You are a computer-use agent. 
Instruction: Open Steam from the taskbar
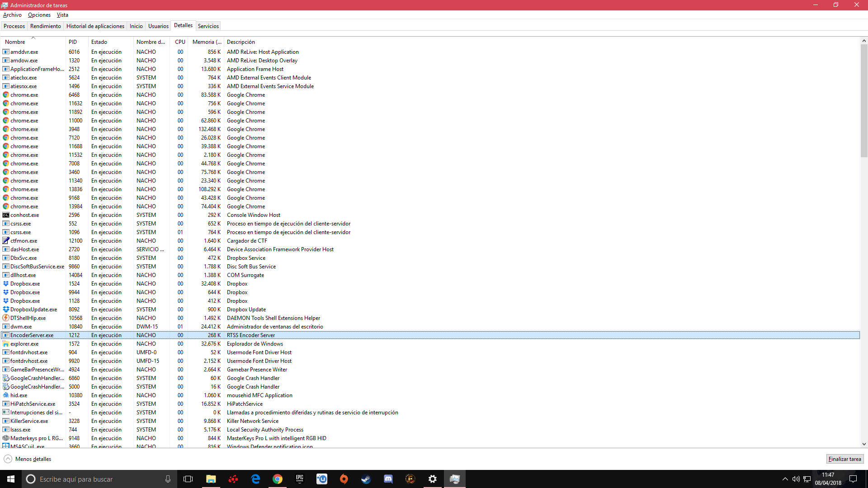coord(366,479)
